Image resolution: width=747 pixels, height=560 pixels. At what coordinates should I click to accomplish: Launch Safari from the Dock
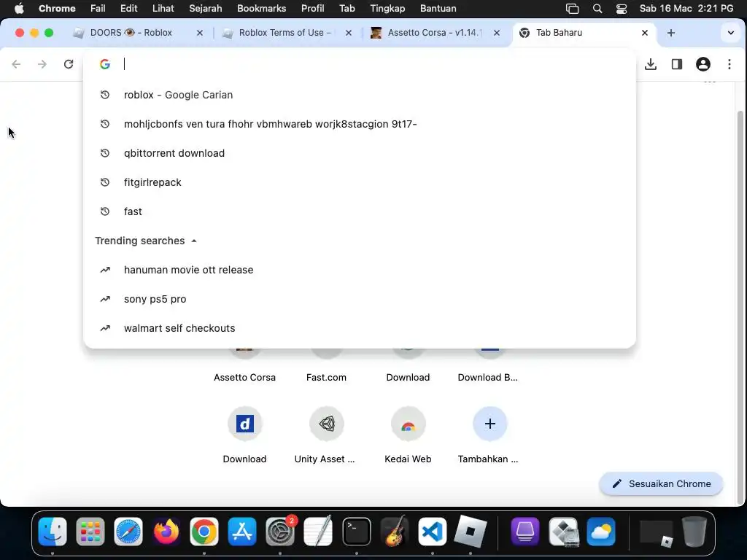(128, 532)
